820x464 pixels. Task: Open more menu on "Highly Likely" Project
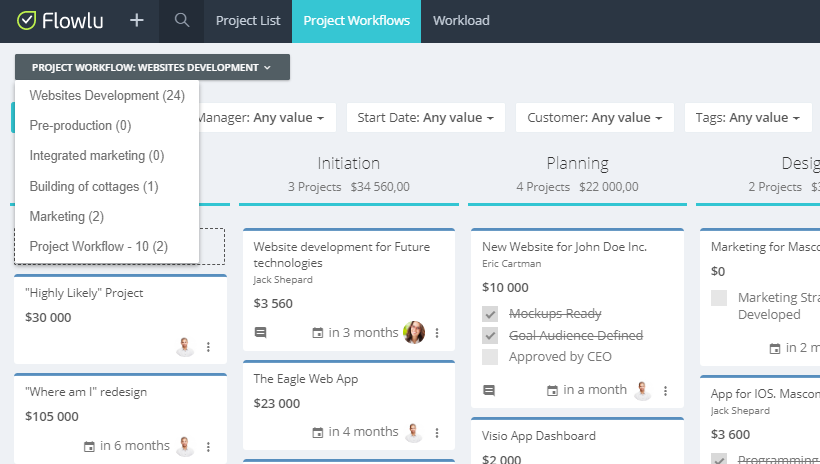pyautogui.click(x=208, y=347)
